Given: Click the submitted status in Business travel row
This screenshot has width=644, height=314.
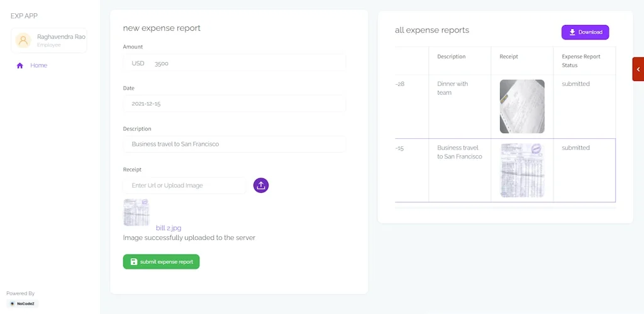Looking at the screenshot, I should 575,148.
